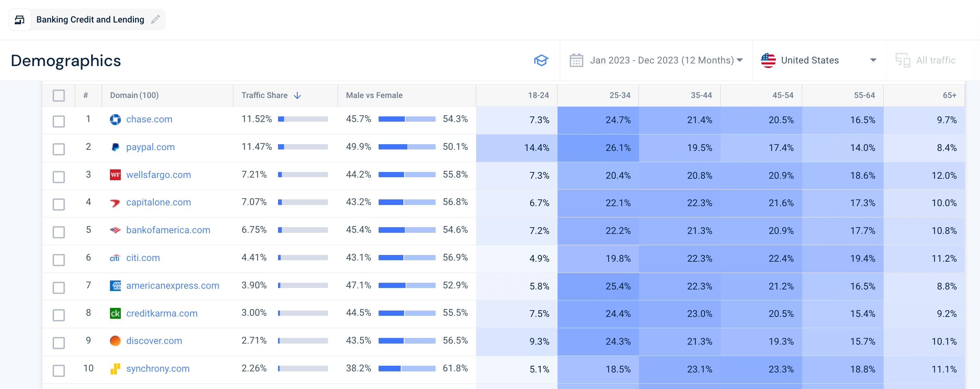Check the box for synchrony.com row
Image resolution: width=980 pixels, height=389 pixels.
pyautogui.click(x=59, y=371)
